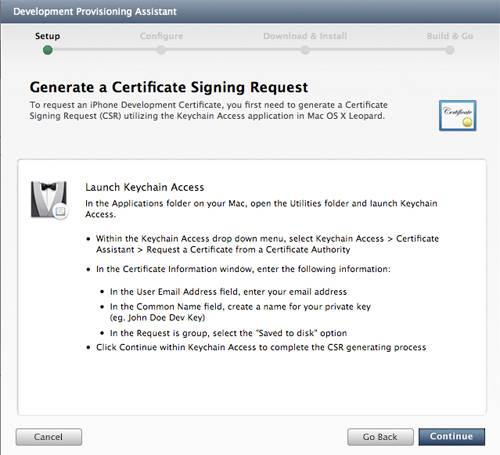Click the green Setup step indicator dot
This screenshot has width=500, height=455.
pyautogui.click(x=48, y=50)
